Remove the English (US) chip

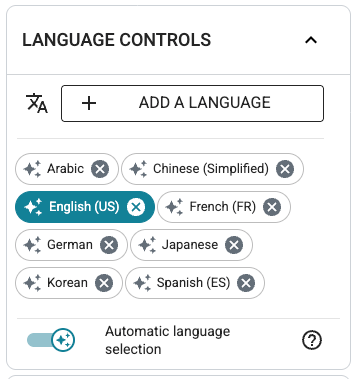click(136, 207)
